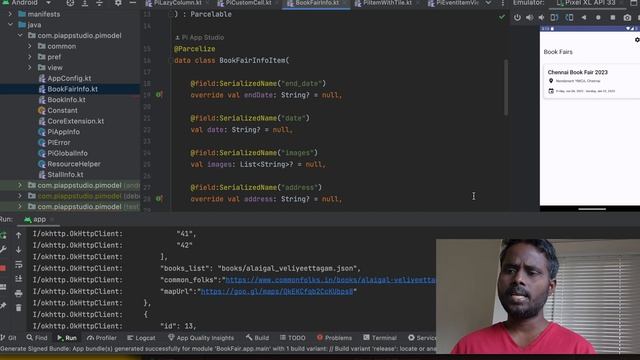This screenshot has height=360, width=640.
Task: Click the collapse all icon in Project panel
Action: [x=100, y=3]
